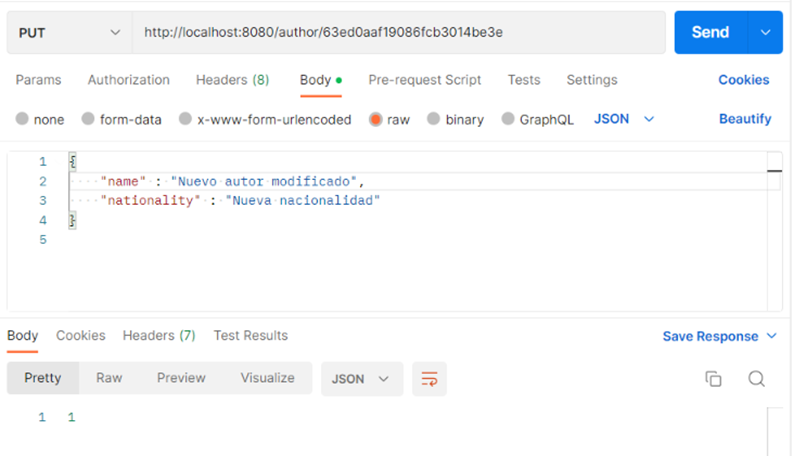Open the JSON body type dropdown
794x456 pixels.
624,119
